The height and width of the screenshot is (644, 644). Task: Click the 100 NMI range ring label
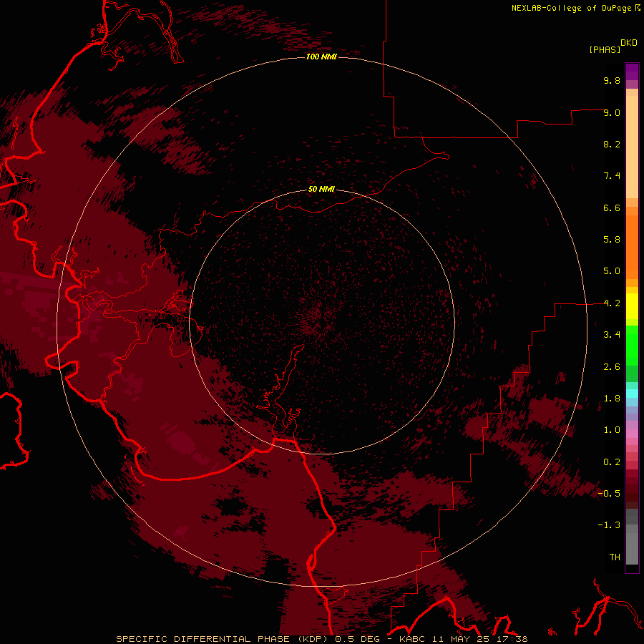pos(321,57)
